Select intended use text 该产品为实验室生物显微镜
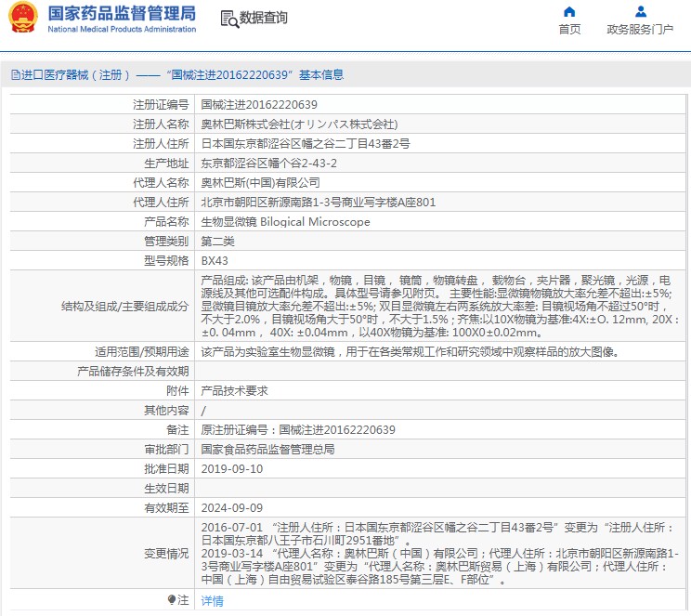 tap(410, 352)
